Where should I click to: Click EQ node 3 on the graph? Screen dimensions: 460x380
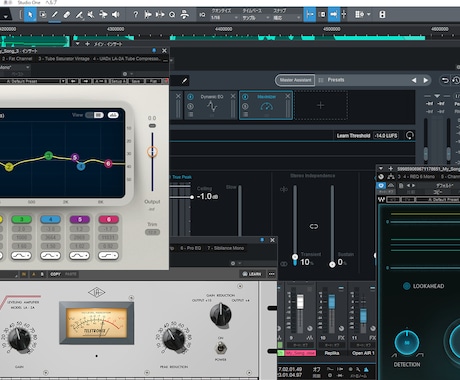point(49,156)
